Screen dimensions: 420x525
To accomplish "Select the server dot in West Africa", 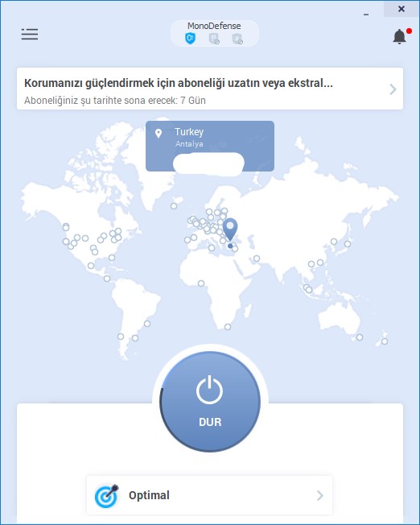I will [x=201, y=283].
